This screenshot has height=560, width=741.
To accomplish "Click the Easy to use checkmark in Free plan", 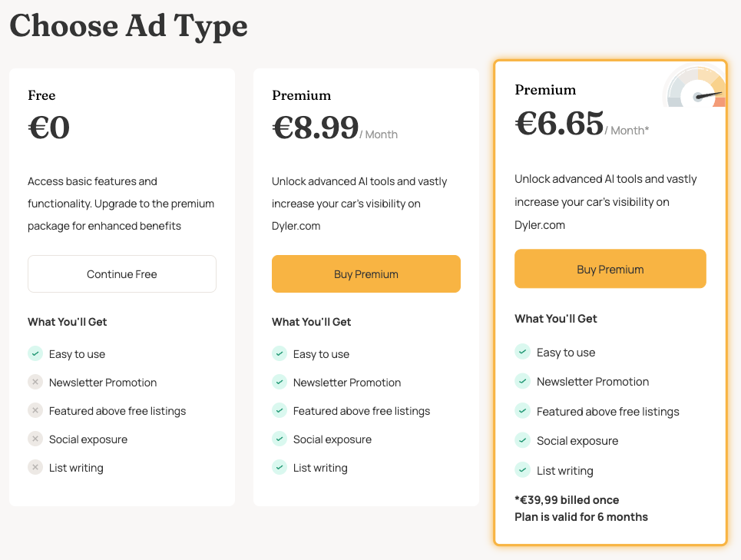I will click(x=35, y=353).
